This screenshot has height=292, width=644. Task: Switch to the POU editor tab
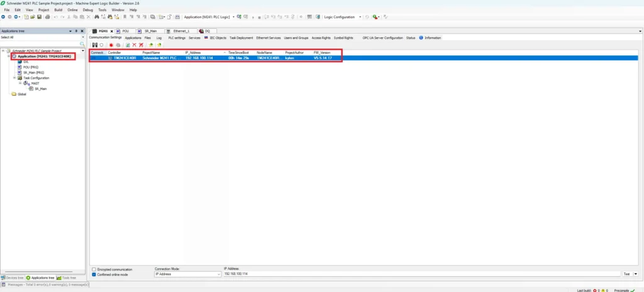125,31
